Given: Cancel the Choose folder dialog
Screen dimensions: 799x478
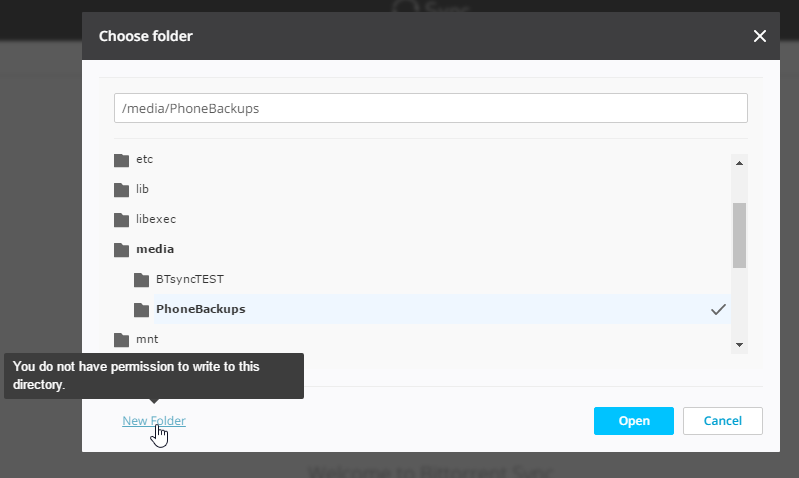Looking at the screenshot, I should [723, 421].
